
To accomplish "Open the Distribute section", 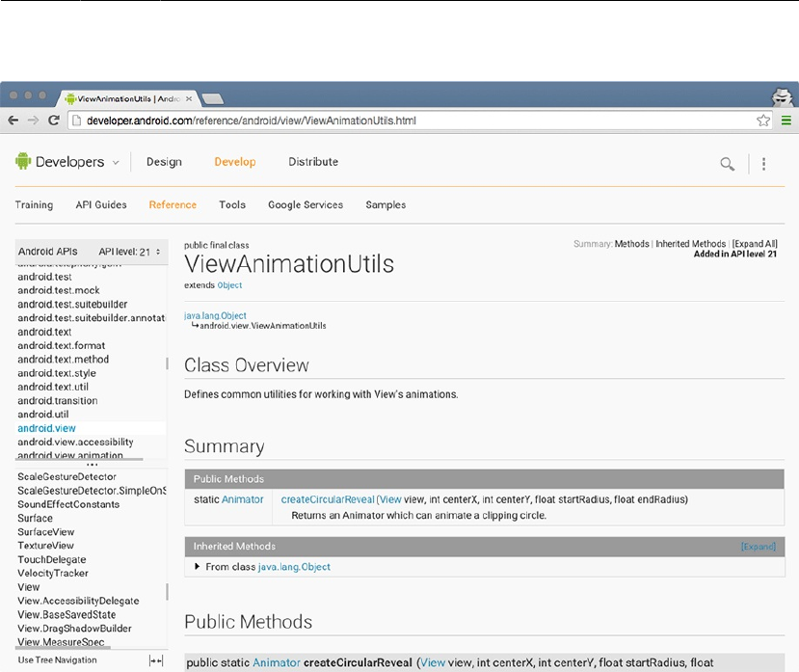I will coord(313,162).
